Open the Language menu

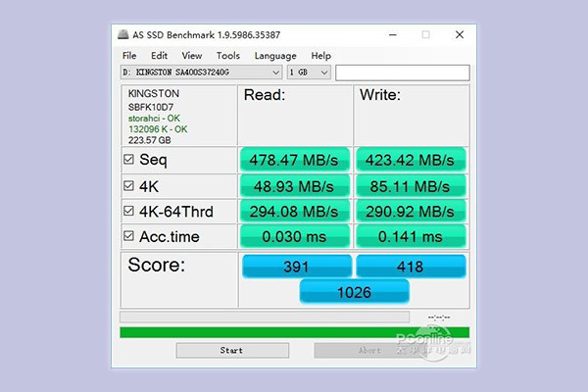(275, 56)
